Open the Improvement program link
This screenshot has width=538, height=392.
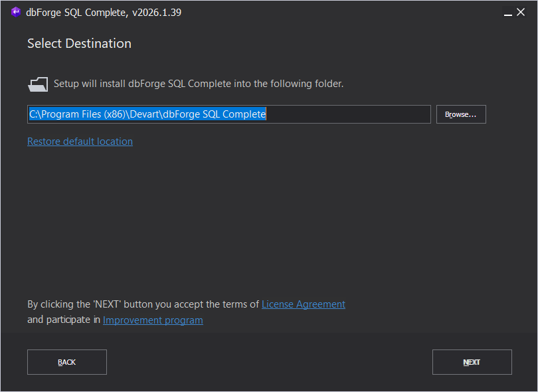[x=153, y=320]
